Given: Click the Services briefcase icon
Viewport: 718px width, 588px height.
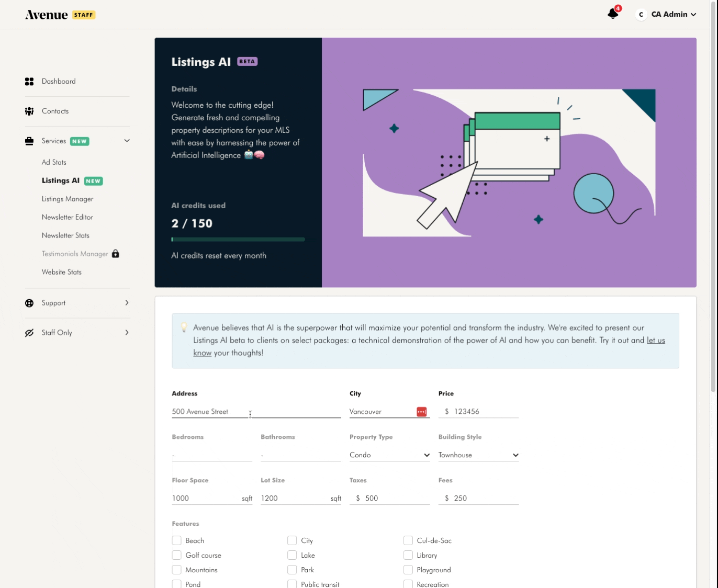Looking at the screenshot, I should coord(29,141).
